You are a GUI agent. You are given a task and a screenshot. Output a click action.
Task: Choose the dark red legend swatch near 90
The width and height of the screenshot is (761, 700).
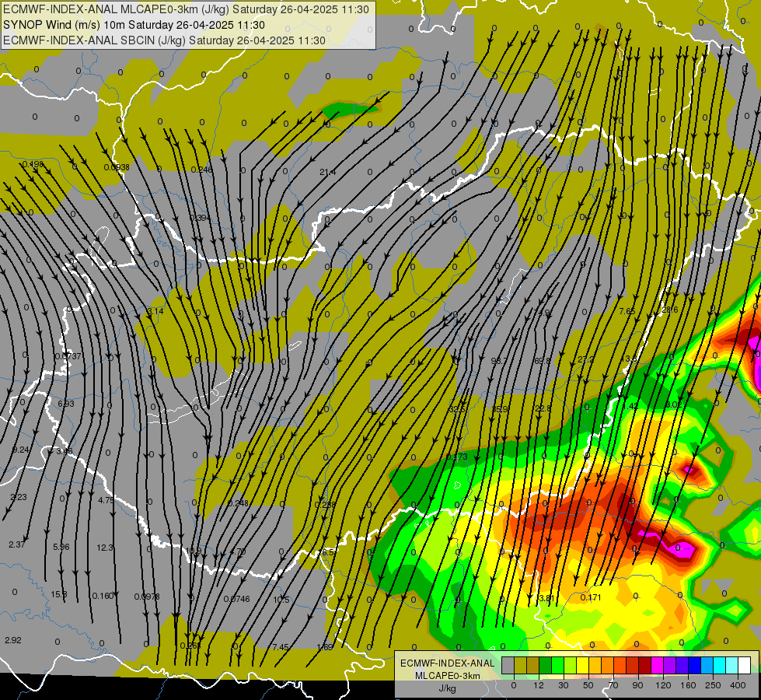pyautogui.click(x=644, y=665)
